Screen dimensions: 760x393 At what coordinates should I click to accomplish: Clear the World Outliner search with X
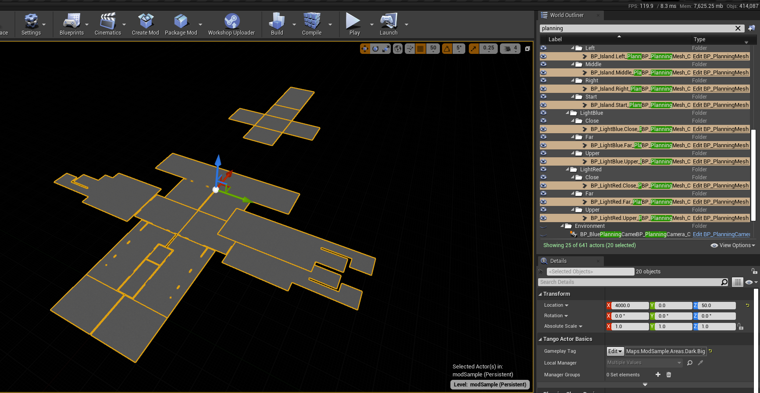739,29
